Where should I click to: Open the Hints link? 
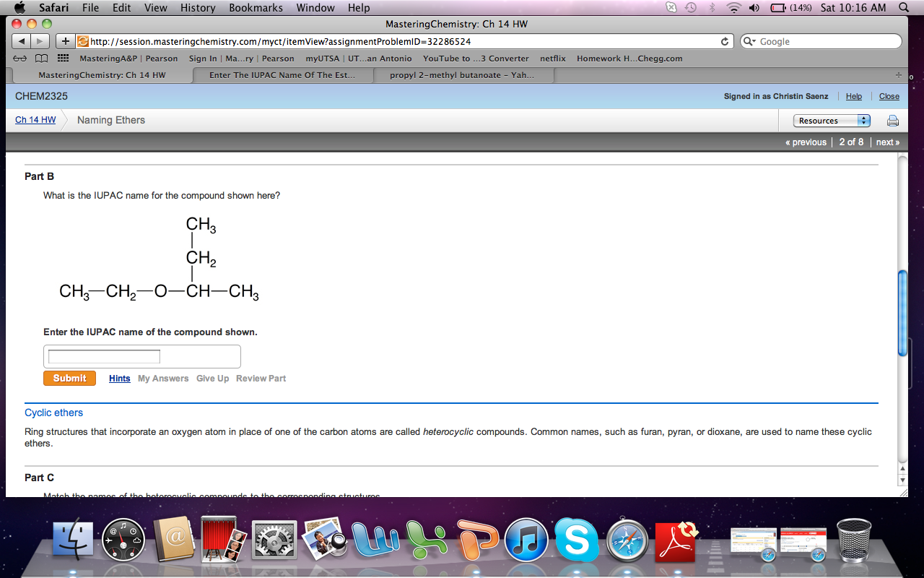120,379
